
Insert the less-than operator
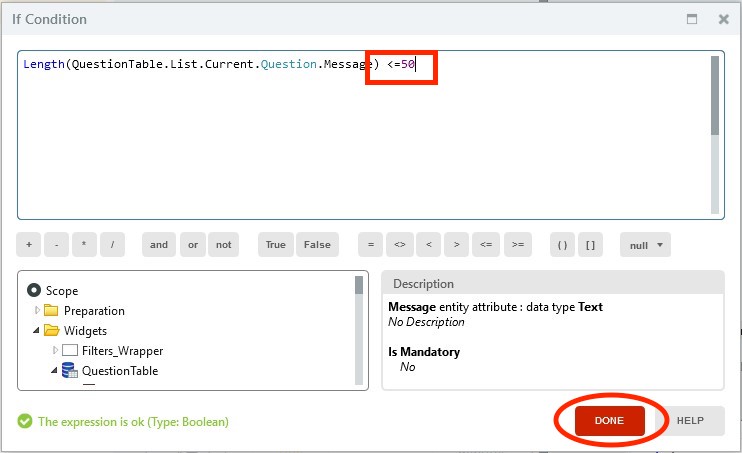coord(429,245)
